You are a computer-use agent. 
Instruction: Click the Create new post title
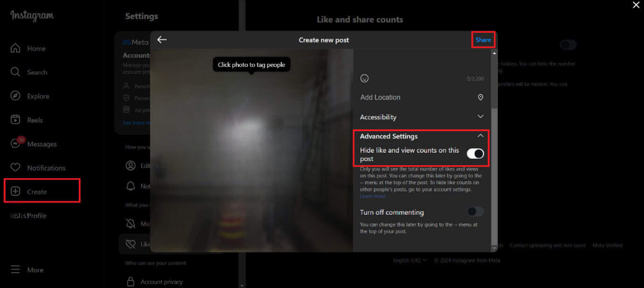point(324,40)
